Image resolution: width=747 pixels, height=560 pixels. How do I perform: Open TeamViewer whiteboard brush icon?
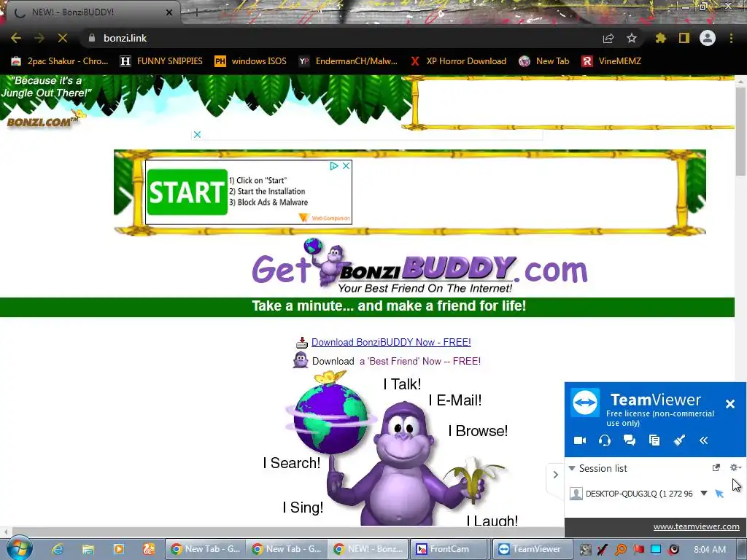679,440
